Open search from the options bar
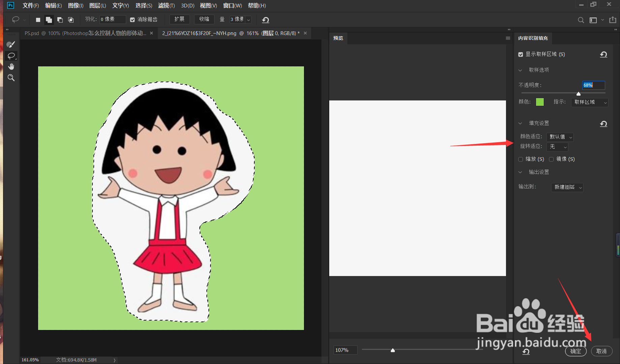This screenshot has height=364, width=620. 581,20
